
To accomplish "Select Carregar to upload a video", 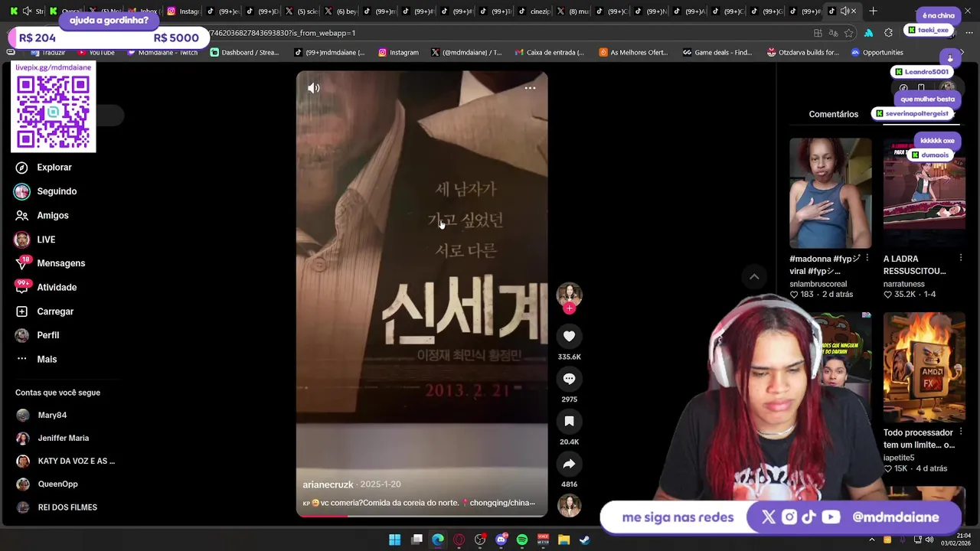I will 55,311.
